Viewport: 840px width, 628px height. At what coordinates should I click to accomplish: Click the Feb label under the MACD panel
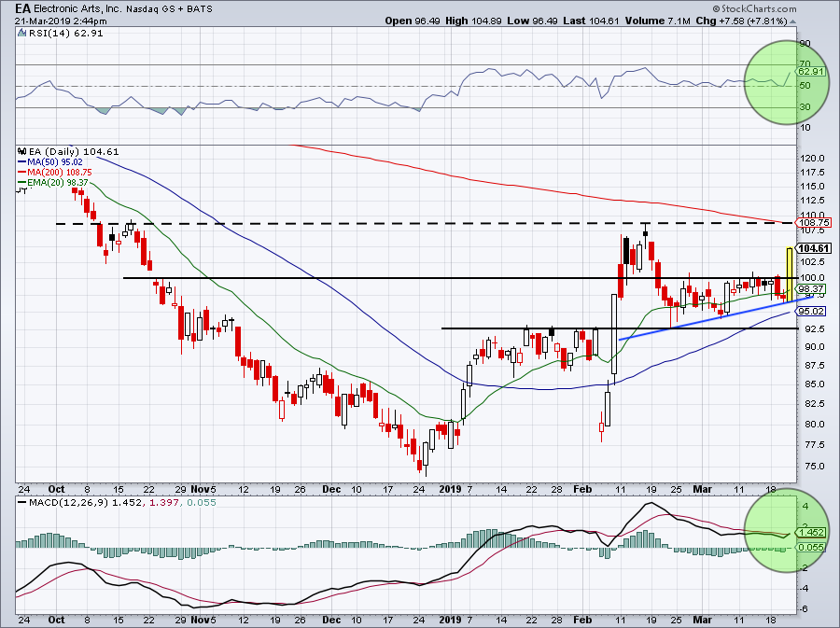click(582, 620)
